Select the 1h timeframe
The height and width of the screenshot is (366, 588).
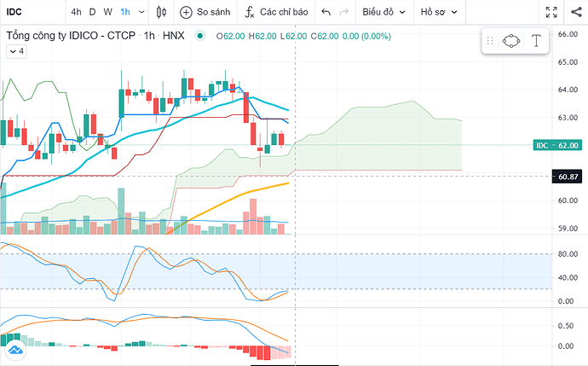pos(125,12)
